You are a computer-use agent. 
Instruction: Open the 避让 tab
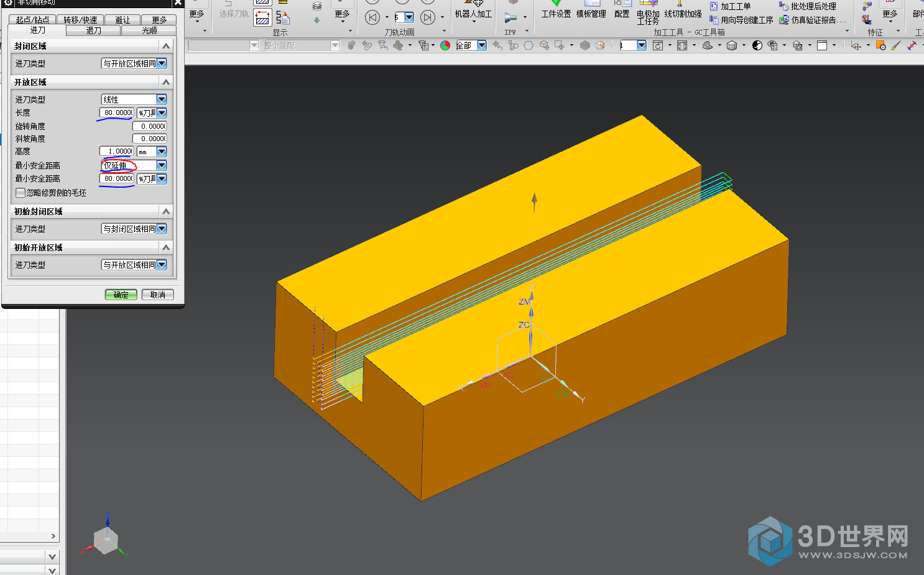coord(122,20)
